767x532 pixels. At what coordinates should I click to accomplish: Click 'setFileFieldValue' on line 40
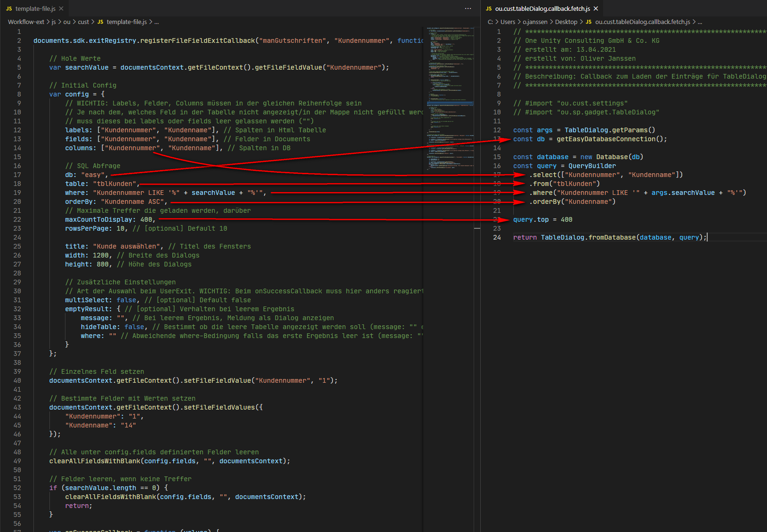pyautogui.click(x=217, y=380)
